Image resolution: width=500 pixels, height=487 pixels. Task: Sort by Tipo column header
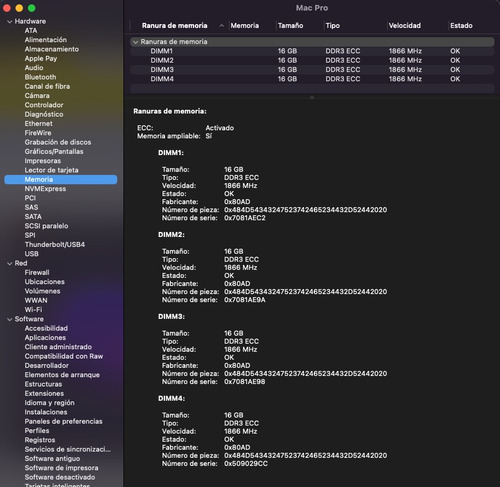coord(333,26)
